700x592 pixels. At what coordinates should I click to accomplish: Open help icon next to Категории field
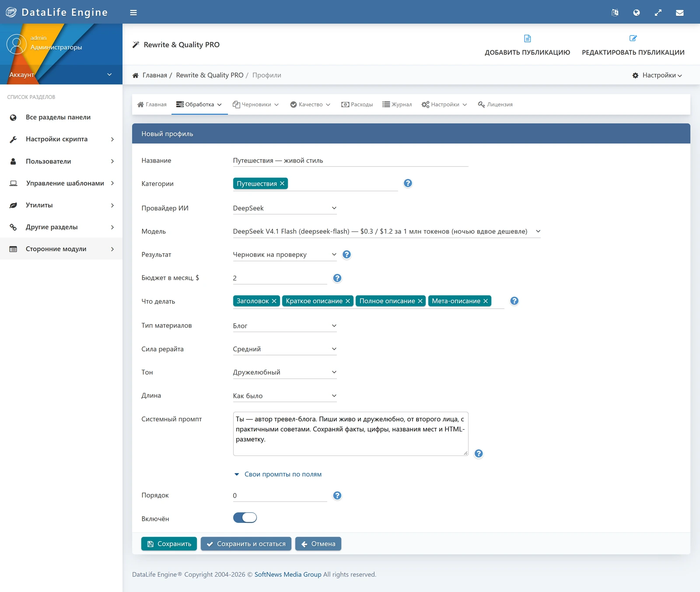pos(408,183)
